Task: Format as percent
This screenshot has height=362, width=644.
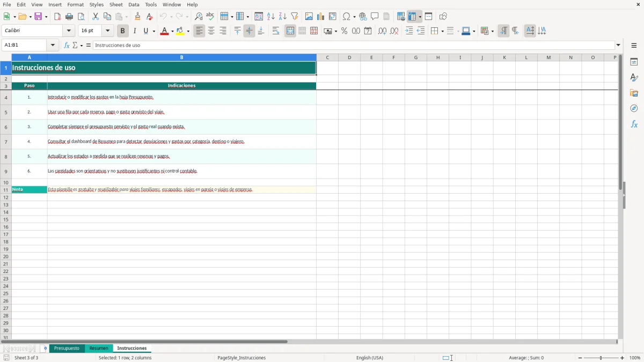Action: [x=345, y=31]
